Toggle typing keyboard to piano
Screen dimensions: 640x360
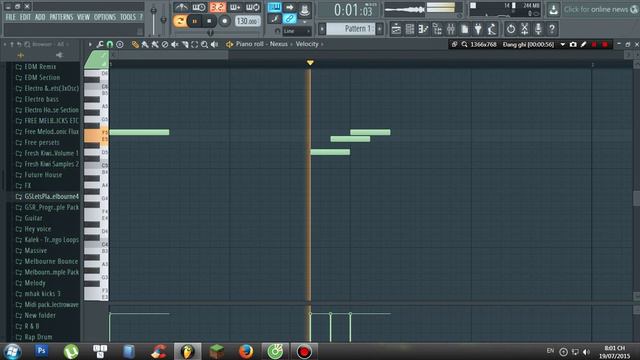click(x=274, y=7)
